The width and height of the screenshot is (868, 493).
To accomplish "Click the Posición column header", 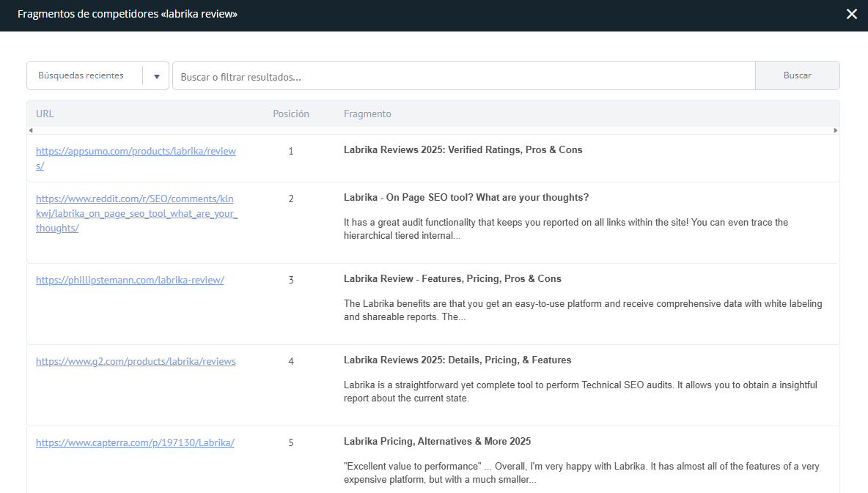I will 290,114.
